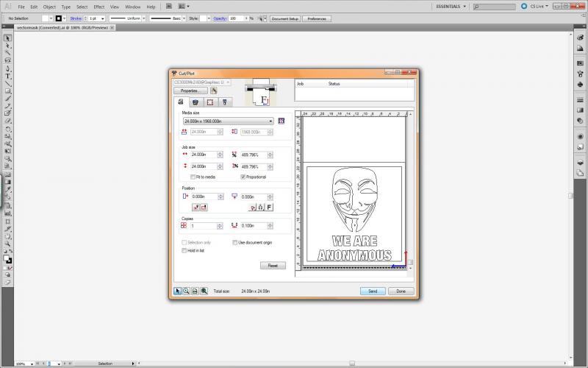Open the stroke weight dropdown
Image resolution: width=588 pixels, height=368 pixels.
tap(103, 18)
